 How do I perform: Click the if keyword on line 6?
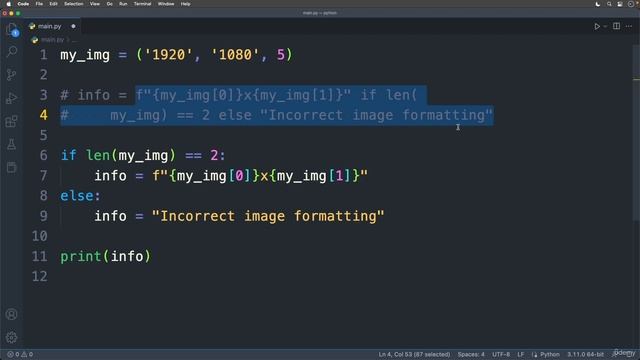click(68, 156)
